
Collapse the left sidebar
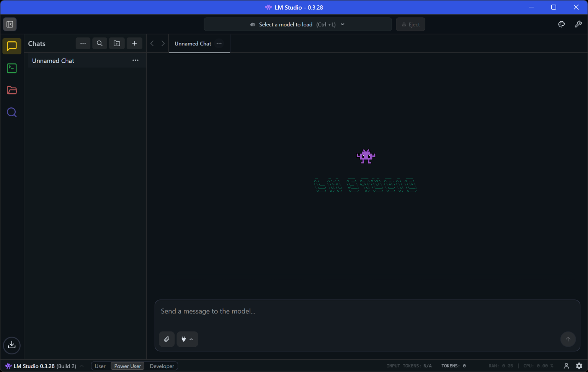coord(10,24)
